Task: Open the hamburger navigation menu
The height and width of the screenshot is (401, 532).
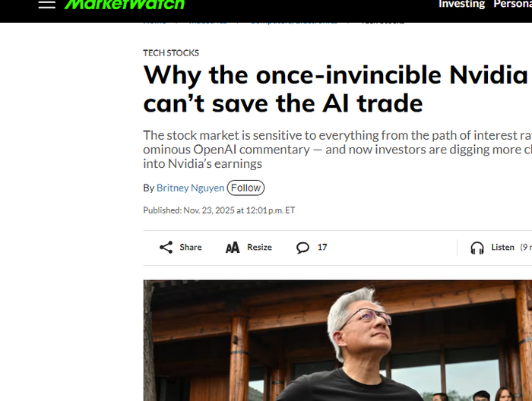Action: click(47, 4)
